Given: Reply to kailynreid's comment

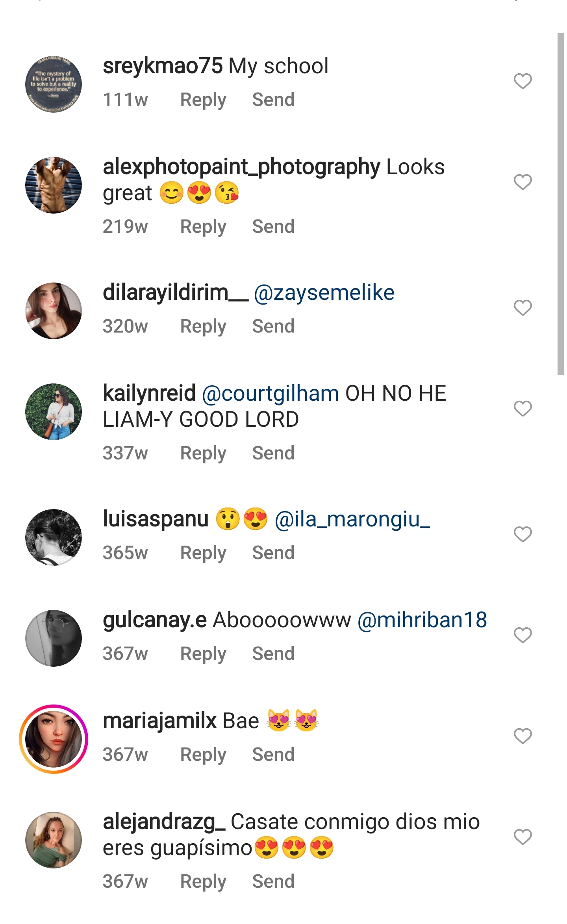Looking at the screenshot, I should click(x=203, y=453).
